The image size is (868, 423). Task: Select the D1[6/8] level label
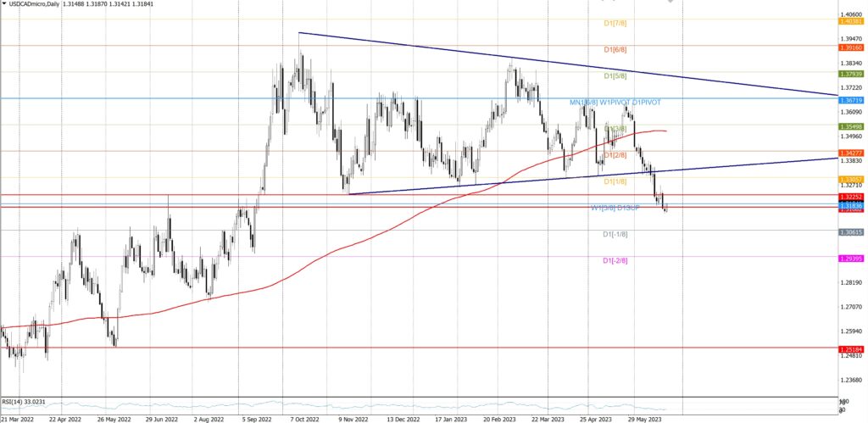tap(615, 50)
